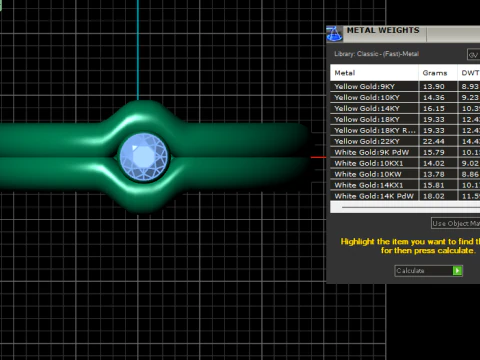Sort by the Metal column header
This screenshot has width=480, height=360.
[374, 73]
